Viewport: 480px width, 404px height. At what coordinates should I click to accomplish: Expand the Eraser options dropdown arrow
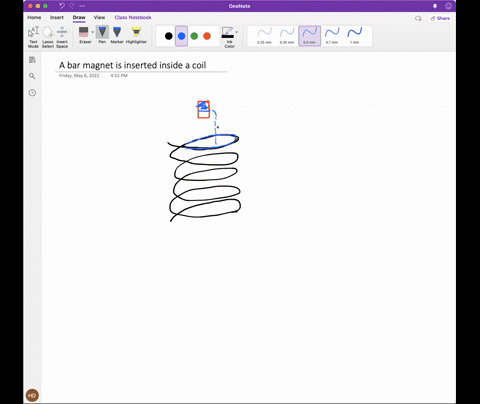tap(93, 32)
